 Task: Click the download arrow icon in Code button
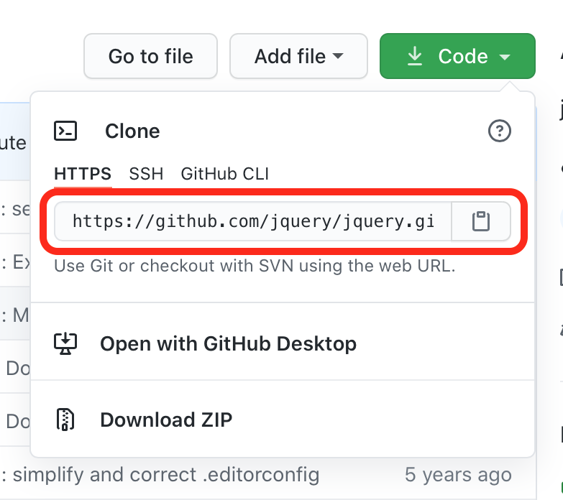[415, 56]
